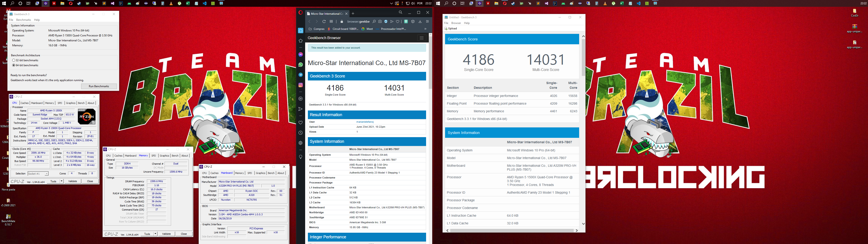Click Upload in Untitled Geekbench window
868x244 pixels.
pyautogui.click(x=451, y=28)
